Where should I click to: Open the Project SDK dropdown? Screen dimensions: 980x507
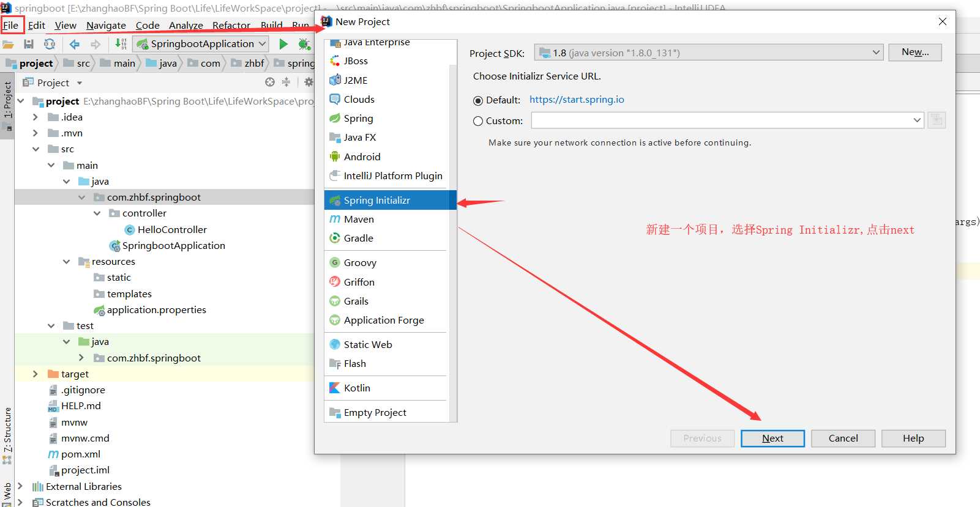pos(709,53)
